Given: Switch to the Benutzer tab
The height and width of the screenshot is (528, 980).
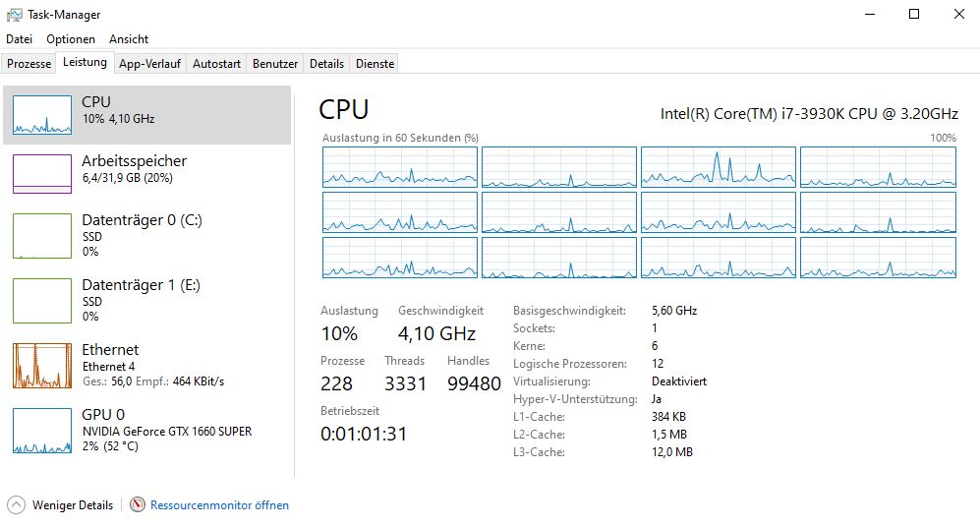Looking at the screenshot, I should tap(275, 64).
